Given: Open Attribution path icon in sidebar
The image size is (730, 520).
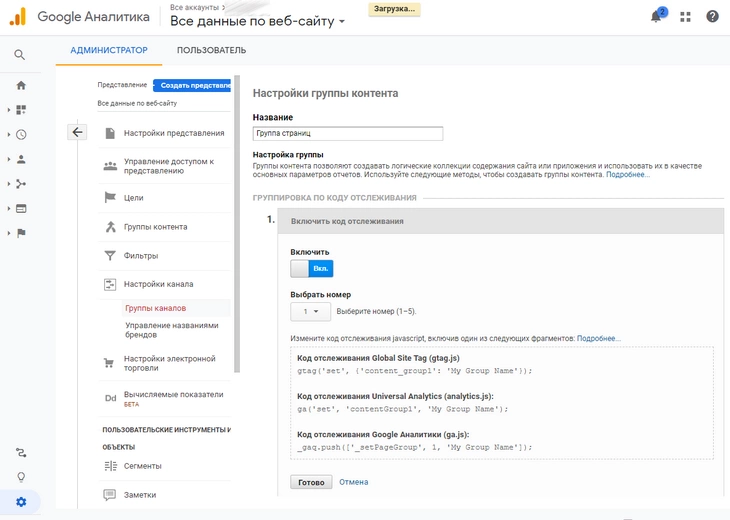Looking at the screenshot, I should pos(21,452).
